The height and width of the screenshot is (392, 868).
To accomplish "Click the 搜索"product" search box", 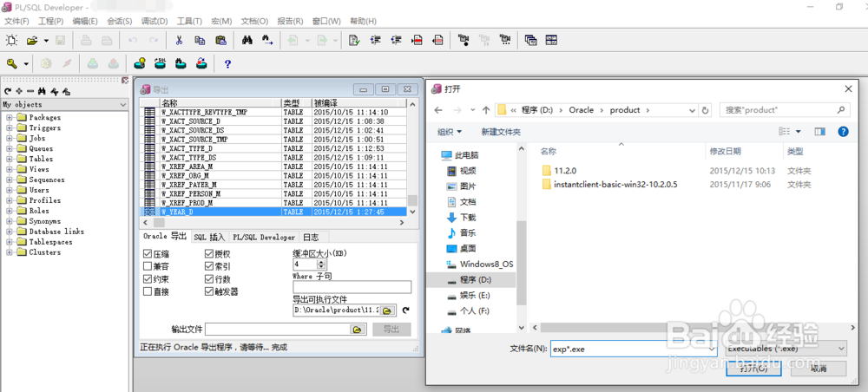I will 785,110.
